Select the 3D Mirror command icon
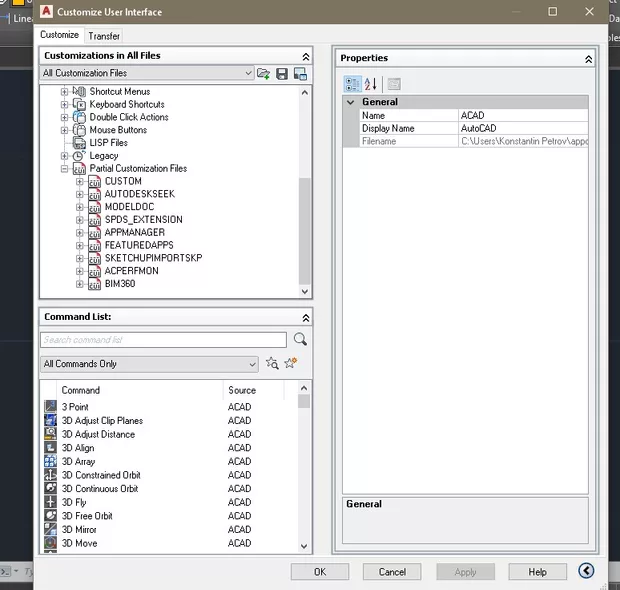620x590 pixels. [x=51, y=530]
